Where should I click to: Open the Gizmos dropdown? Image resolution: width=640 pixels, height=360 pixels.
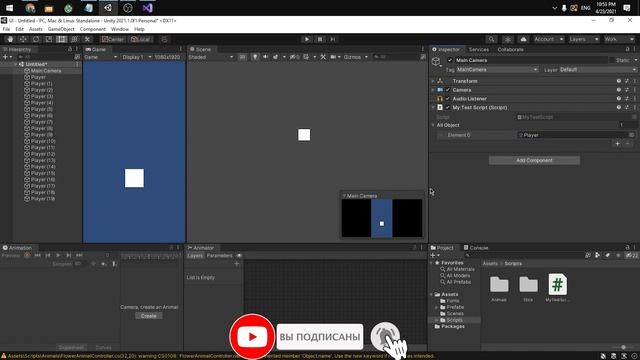[x=356, y=57]
